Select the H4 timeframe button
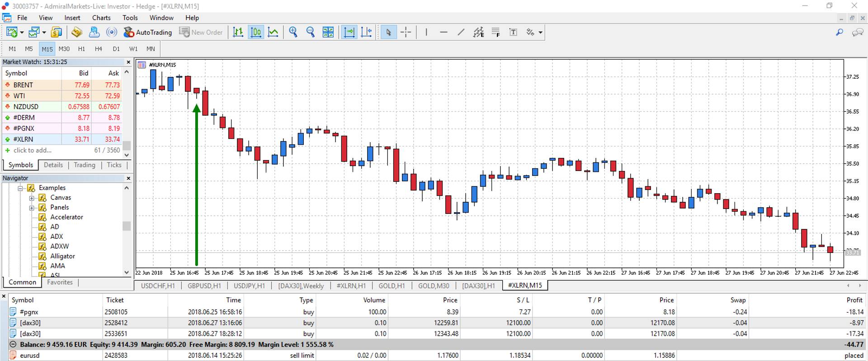 point(98,49)
